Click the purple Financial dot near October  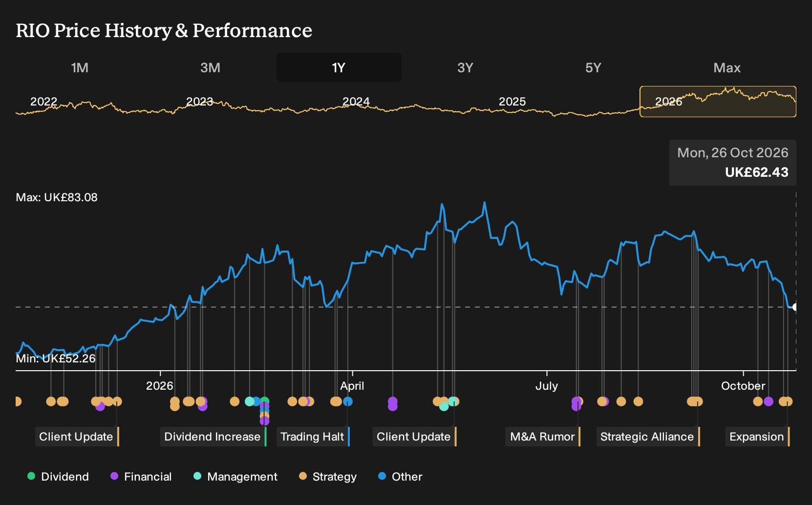pyautogui.click(x=769, y=401)
